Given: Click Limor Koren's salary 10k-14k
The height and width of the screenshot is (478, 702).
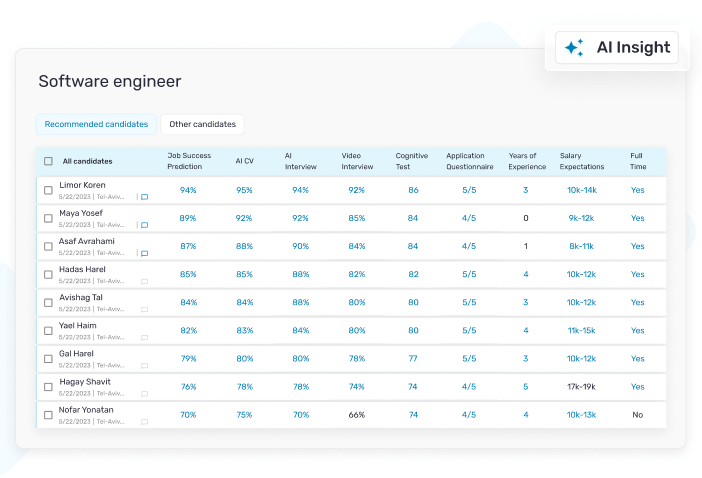Looking at the screenshot, I should (x=582, y=190).
